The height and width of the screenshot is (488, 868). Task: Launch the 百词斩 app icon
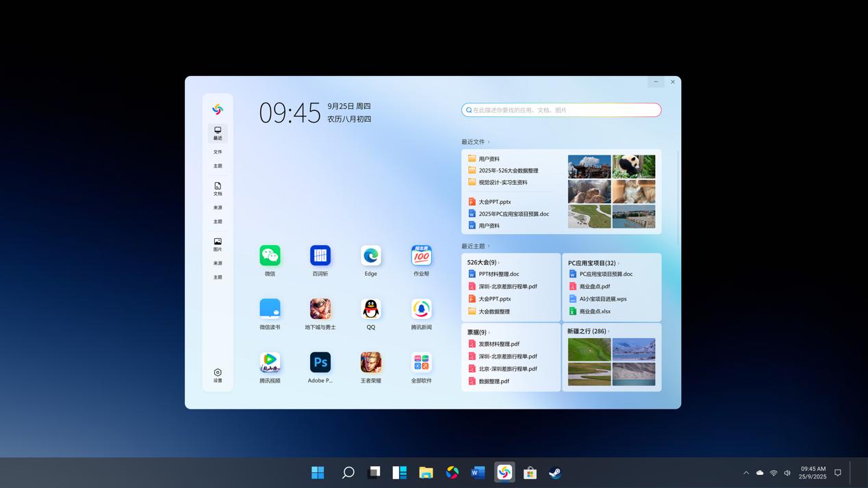click(320, 255)
